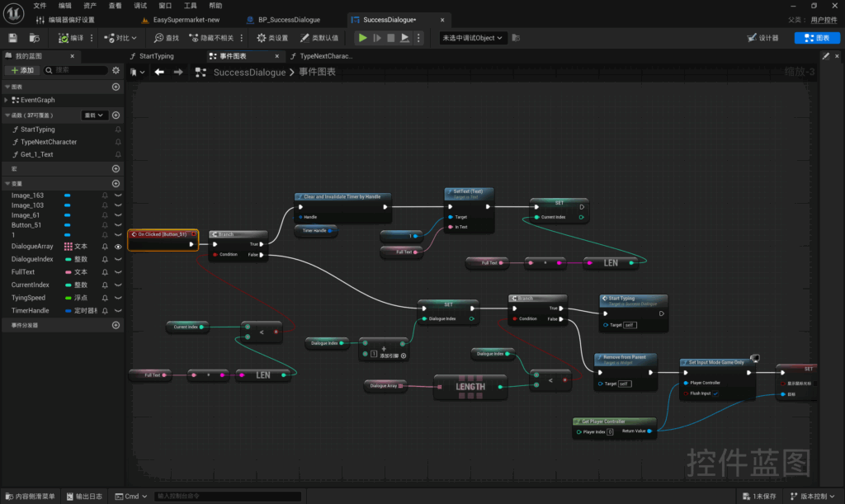Open play mode options three-dot menu

(418, 38)
